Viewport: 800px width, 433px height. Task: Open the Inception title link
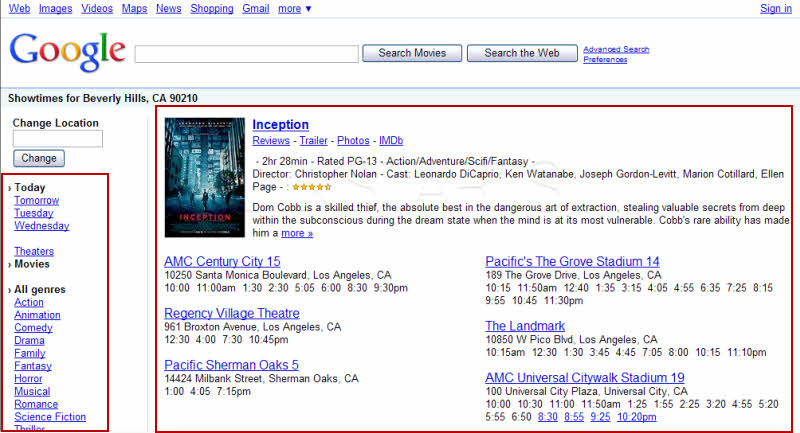(281, 124)
